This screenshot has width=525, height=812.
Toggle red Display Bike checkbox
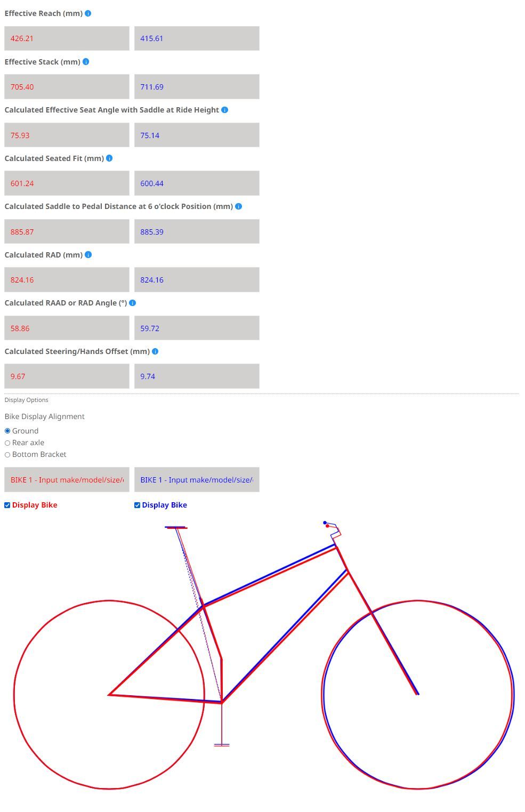pyautogui.click(x=7, y=505)
